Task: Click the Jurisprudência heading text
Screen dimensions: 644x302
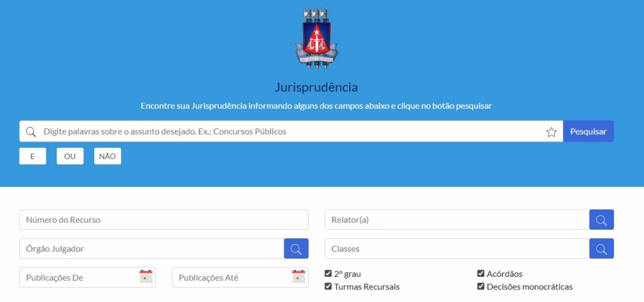Action: 316,87
